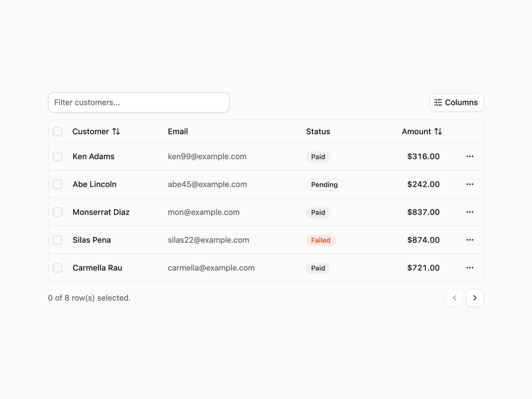Go to the previous page arrow

pyautogui.click(x=454, y=298)
